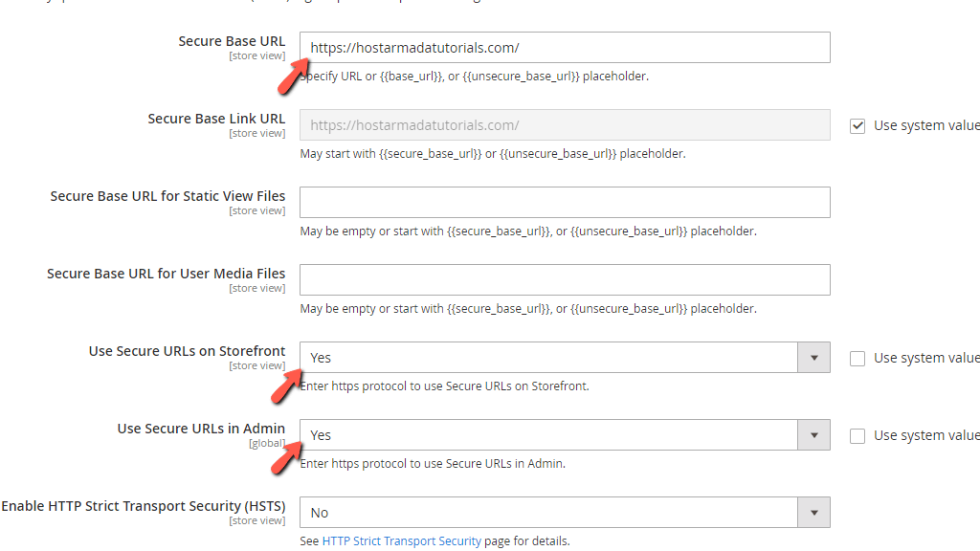Click 'May start with {{secure_base_url}}' hint text

[x=493, y=154]
